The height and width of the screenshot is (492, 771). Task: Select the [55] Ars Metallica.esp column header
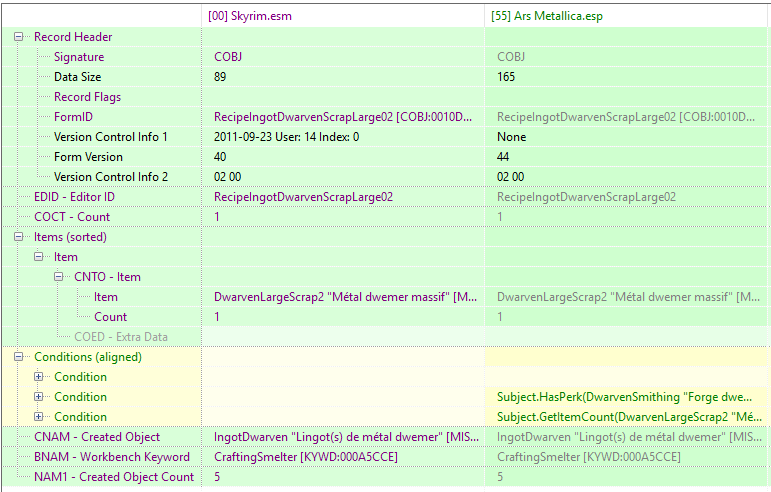[627, 16]
